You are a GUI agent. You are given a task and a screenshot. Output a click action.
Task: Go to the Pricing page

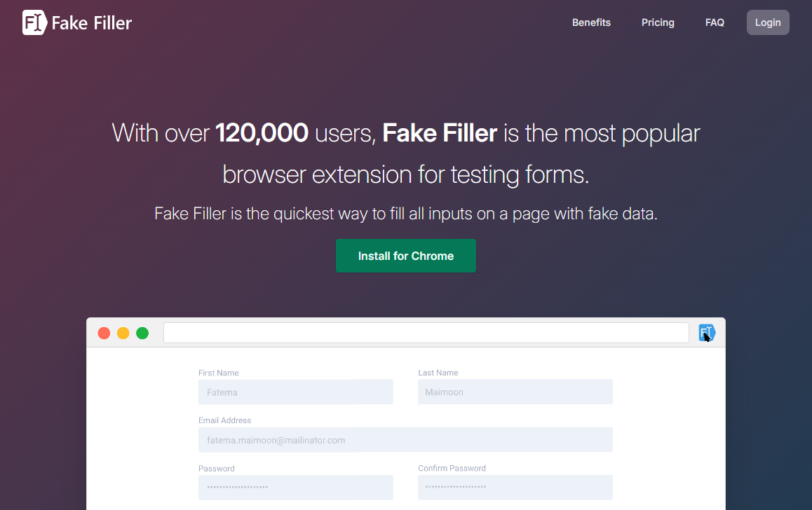click(x=658, y=22)
